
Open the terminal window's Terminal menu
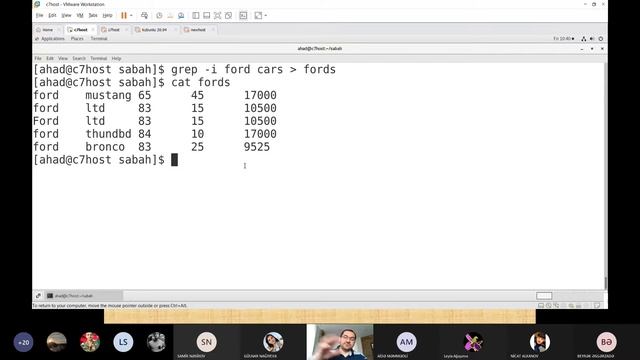tap(98, 58)
